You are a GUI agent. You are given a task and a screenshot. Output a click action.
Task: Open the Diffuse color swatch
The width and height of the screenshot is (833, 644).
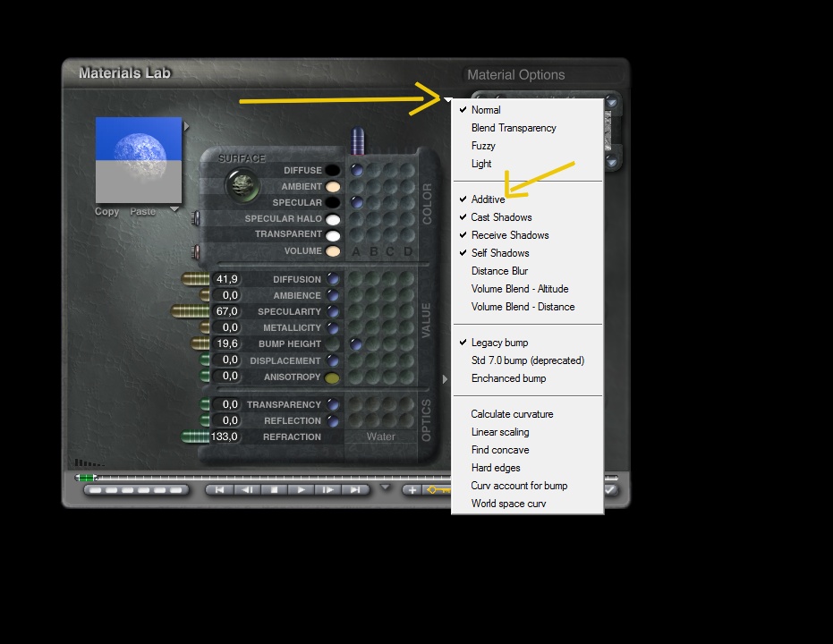pos(333,171)
